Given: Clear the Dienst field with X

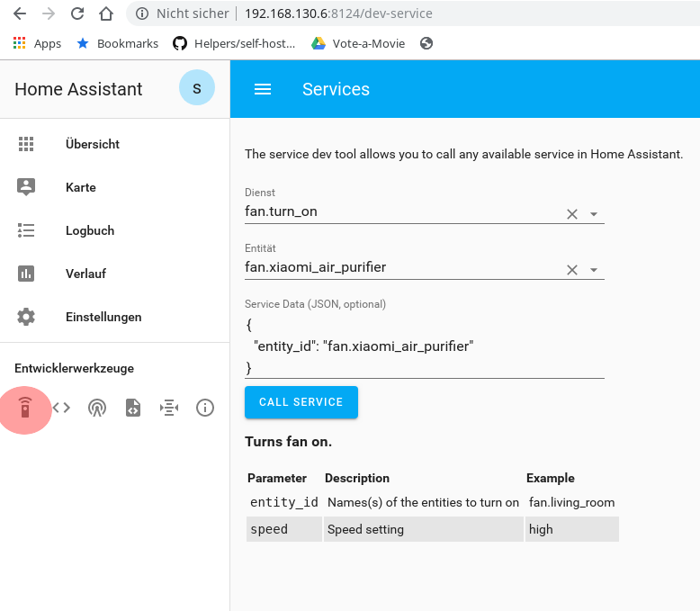Looking at the screenshot, I should click(572, 214).
